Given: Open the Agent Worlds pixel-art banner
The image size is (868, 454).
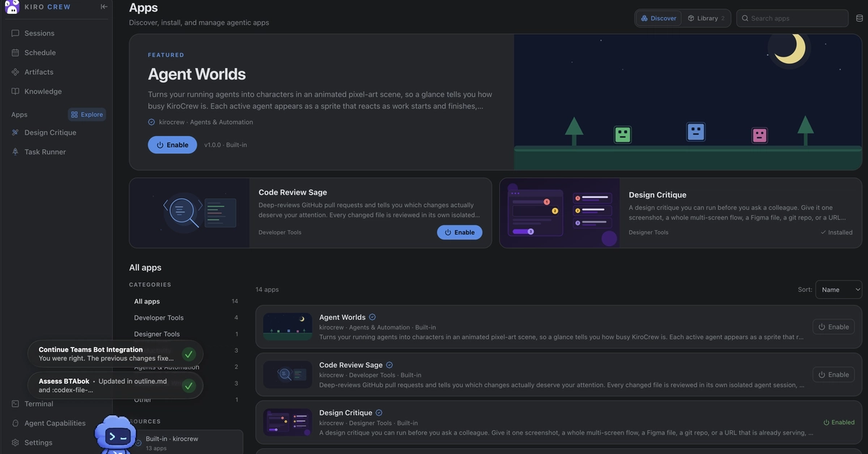Looking at the screenshot, I should click(x=688, y=102).
